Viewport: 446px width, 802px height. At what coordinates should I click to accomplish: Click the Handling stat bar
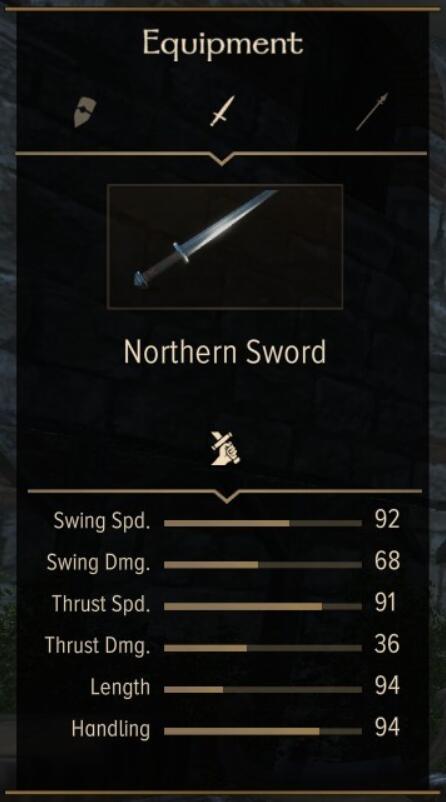pyautogui.click(x=263, y=731)
